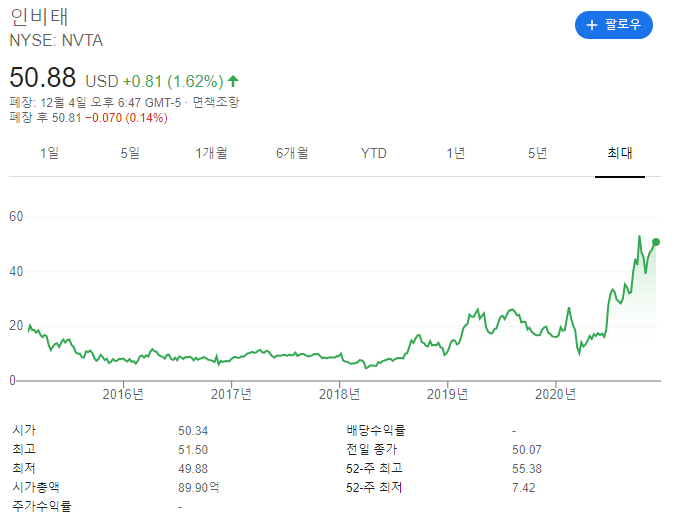The width and height of the screenshot is (678, 530).
Task: Click the green endpoint dot on chart
Action: pyautogui.click(x=656, y=242)
